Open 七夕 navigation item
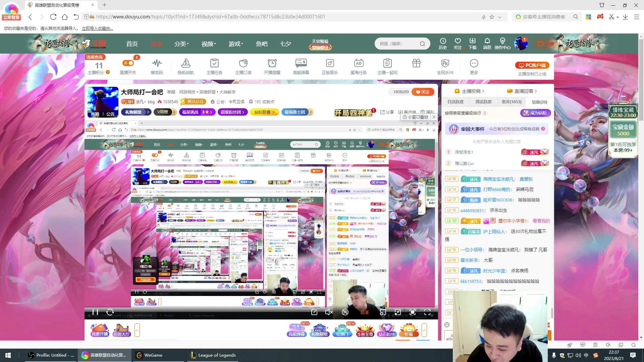The image size is (644, 362). tap(285, 44)
